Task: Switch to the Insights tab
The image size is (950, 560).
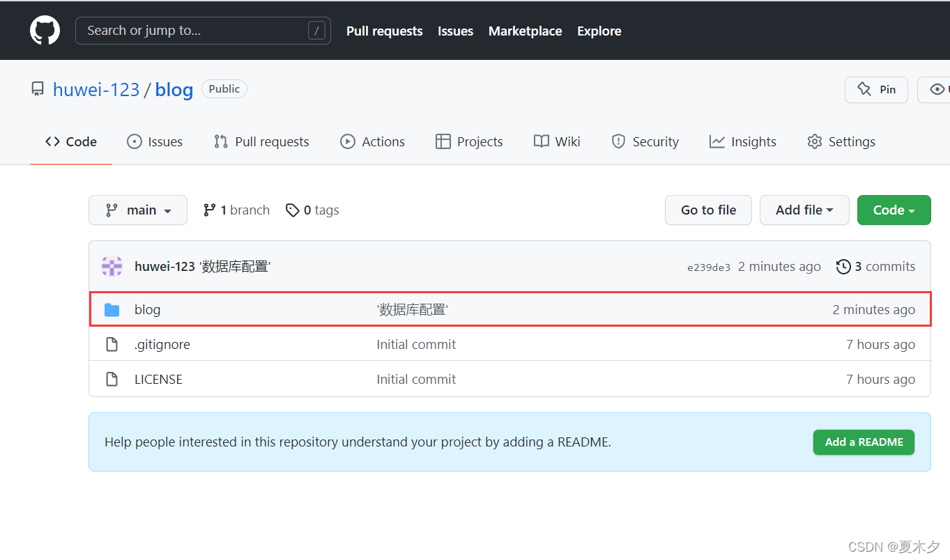Action: point(742,141)
